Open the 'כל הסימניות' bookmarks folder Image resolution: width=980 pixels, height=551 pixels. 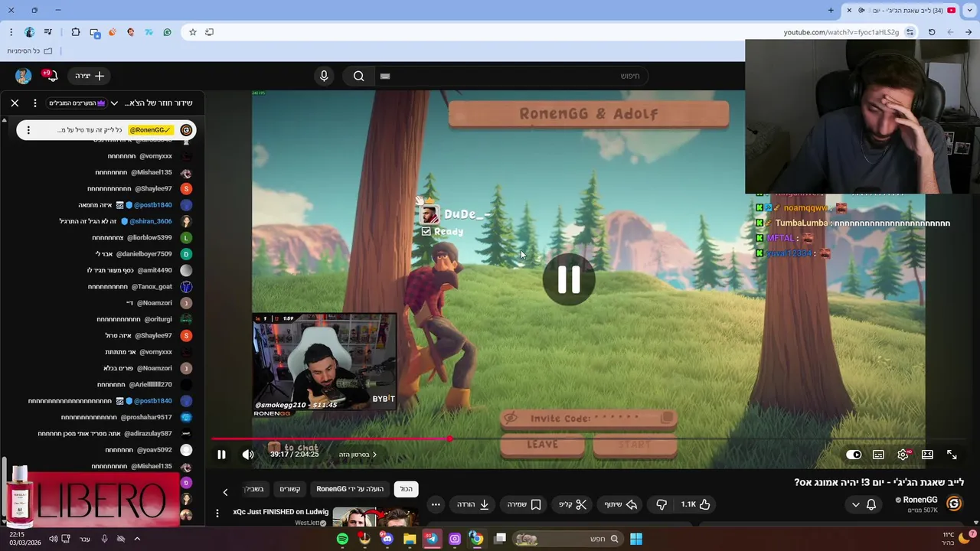click(x=29, y=51)
